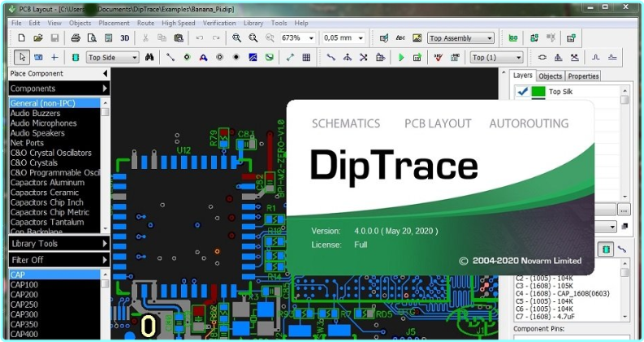Click the green Run autorouter arrow
The width and height of the screenshot is (644, 342).
coord(400,58)
